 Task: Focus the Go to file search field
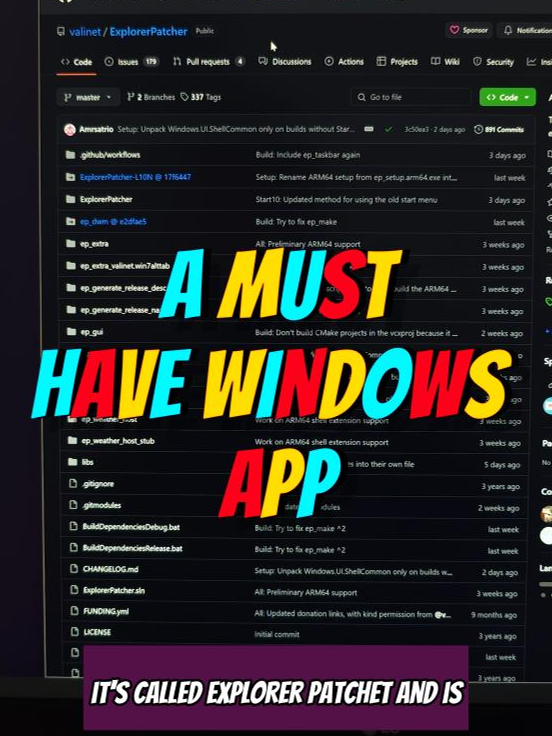[x=410, y=97]
